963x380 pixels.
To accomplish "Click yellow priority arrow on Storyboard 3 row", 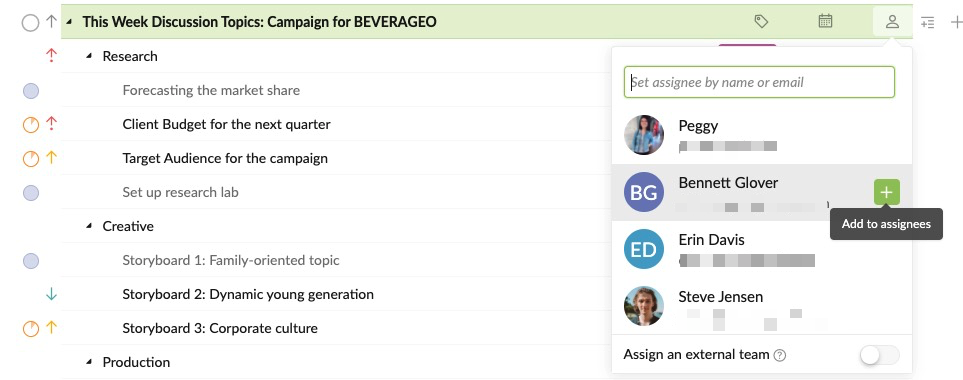I will tap(52, 328).
